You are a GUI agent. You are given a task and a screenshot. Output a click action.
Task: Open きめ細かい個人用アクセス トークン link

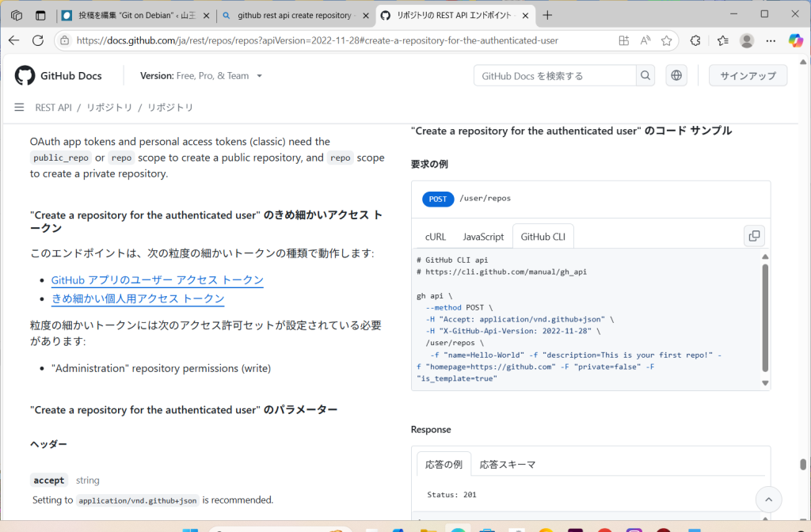pyautogui.click(x=138, y=298)
